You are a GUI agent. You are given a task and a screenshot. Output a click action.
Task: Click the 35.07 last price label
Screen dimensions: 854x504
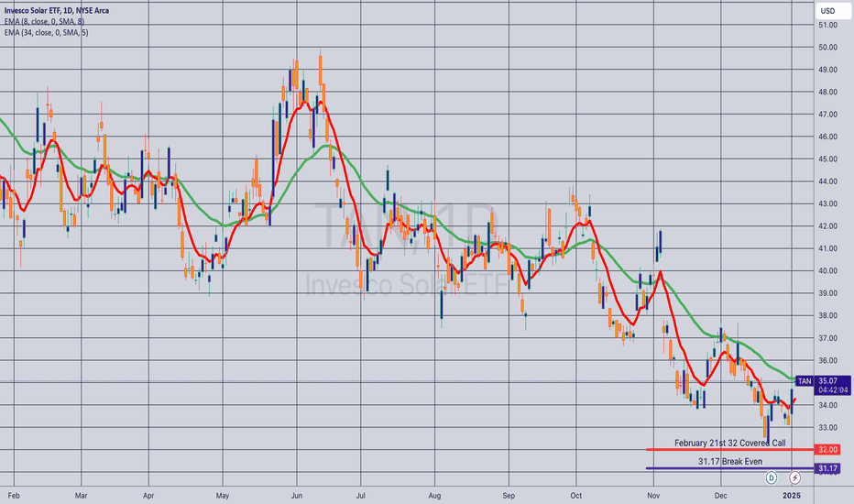click(x=827, y=381)
